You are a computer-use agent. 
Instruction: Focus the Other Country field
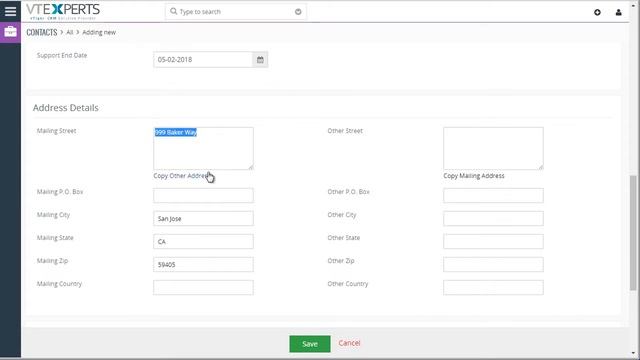pyautogui.click(x=493, y=287)
